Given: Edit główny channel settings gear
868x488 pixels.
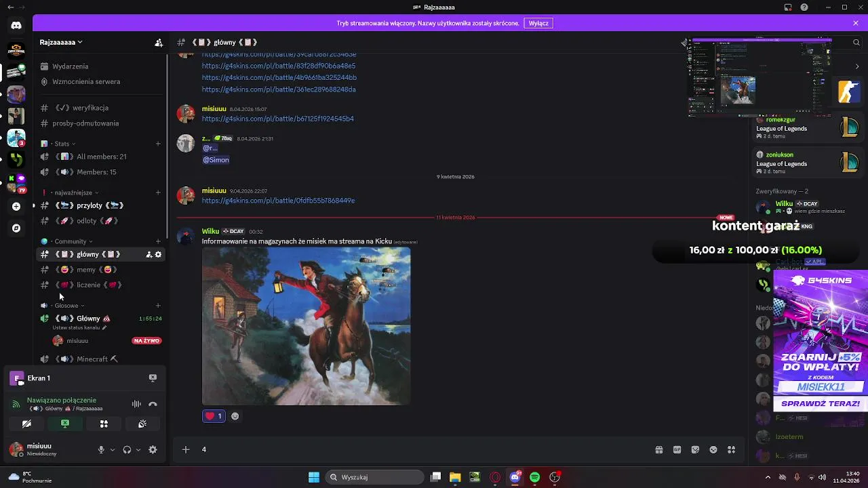Looking at the screenshot, I should click(x=159, y=254).
